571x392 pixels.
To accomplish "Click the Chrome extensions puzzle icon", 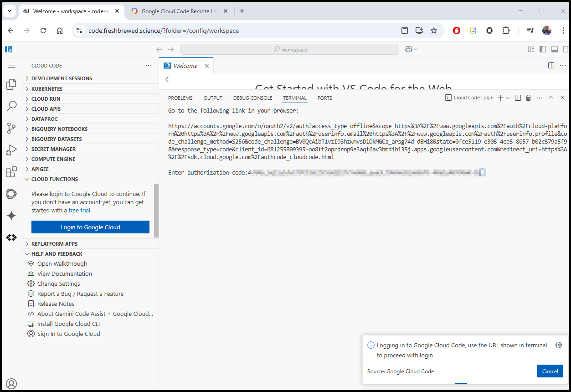I will [506, 31].
